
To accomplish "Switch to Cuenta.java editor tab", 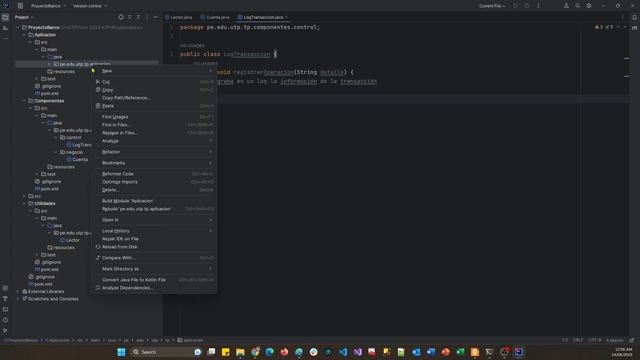I will pyautogui.click(x=215, y=17).
